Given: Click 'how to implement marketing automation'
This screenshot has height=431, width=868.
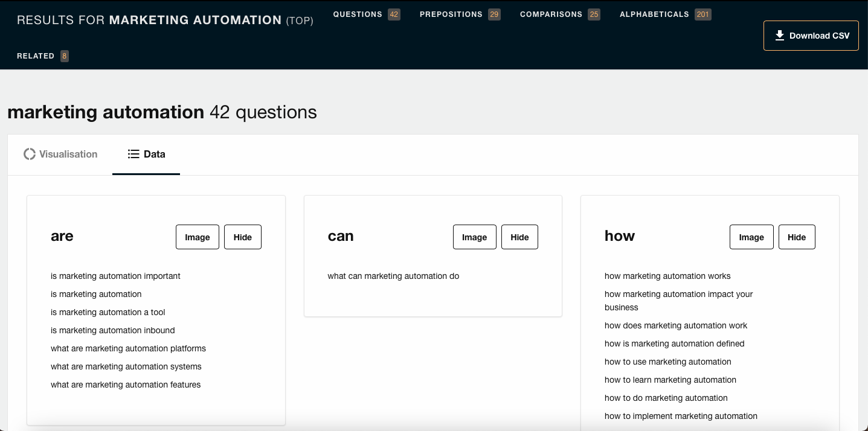Looking at the screenshot, I should click(x=681, y=416).
